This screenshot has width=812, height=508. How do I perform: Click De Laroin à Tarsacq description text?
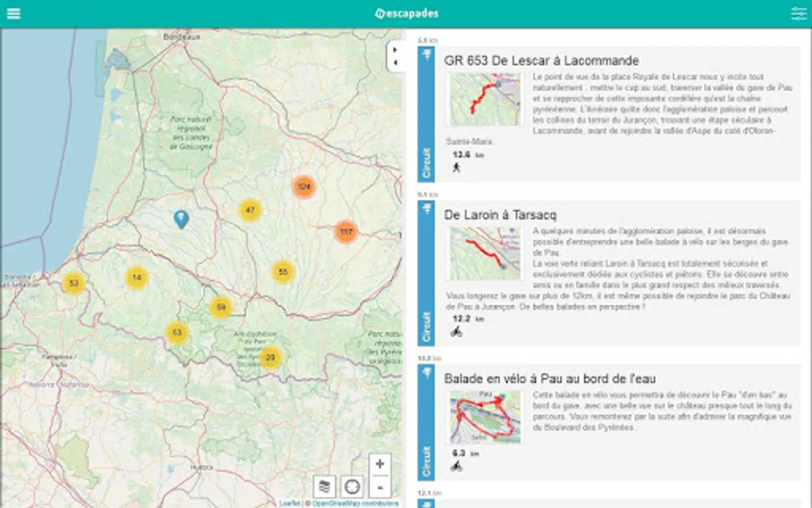(619, 269)
